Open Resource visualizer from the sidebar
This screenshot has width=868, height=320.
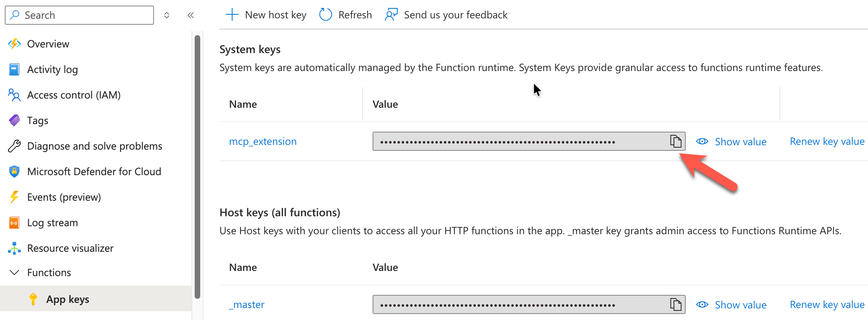point(70,248)
